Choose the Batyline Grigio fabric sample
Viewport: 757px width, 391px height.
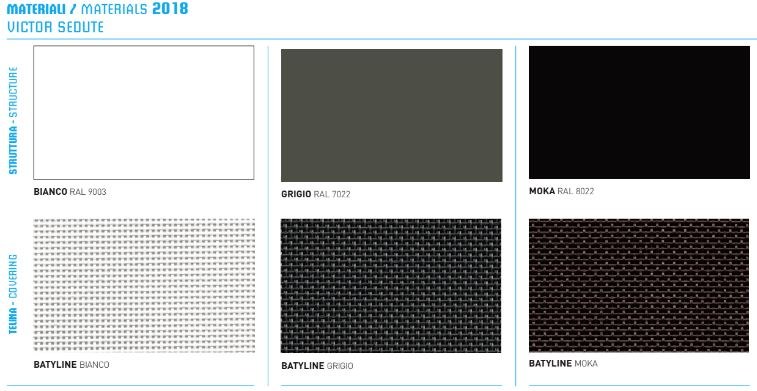[391, 286]
